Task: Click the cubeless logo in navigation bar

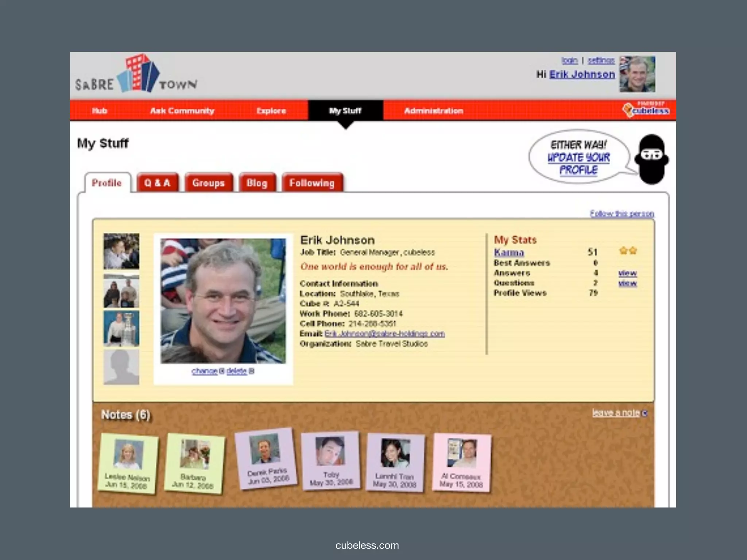Action: 646,110
